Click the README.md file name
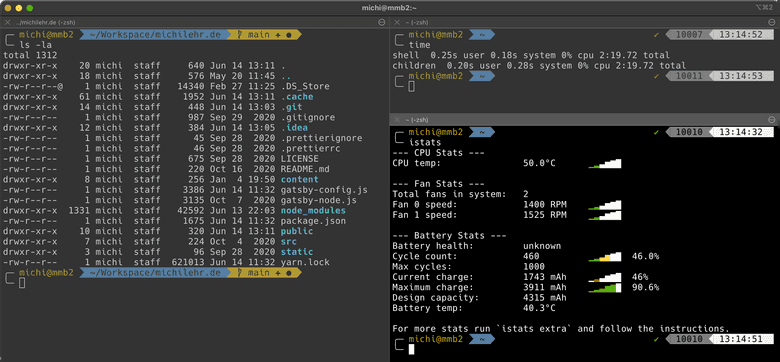The width and height of the screenshot is (780, 362). point(305,169)
